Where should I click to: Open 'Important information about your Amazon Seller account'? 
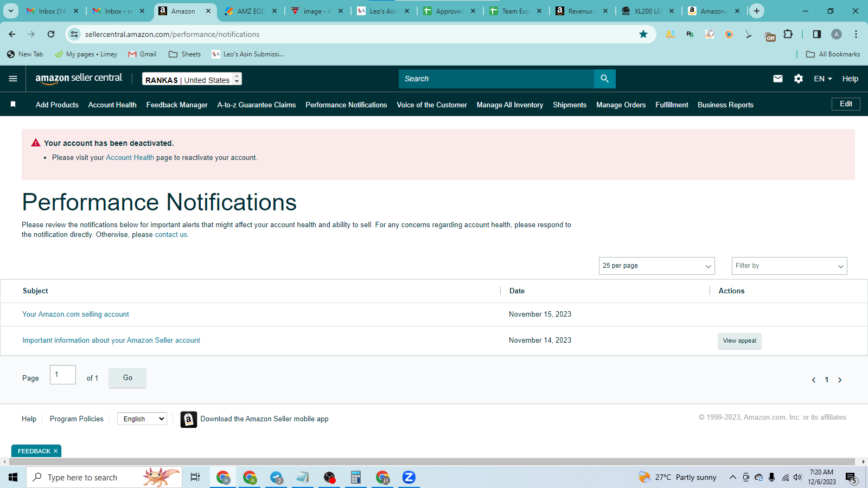[111, 341]
